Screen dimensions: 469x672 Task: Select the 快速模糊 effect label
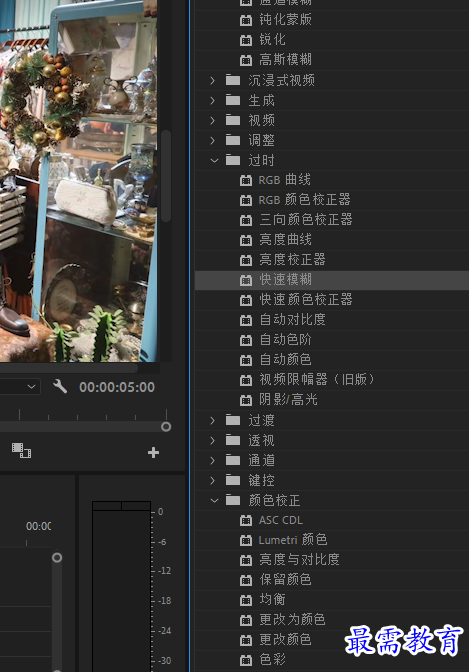click(286, 280)
